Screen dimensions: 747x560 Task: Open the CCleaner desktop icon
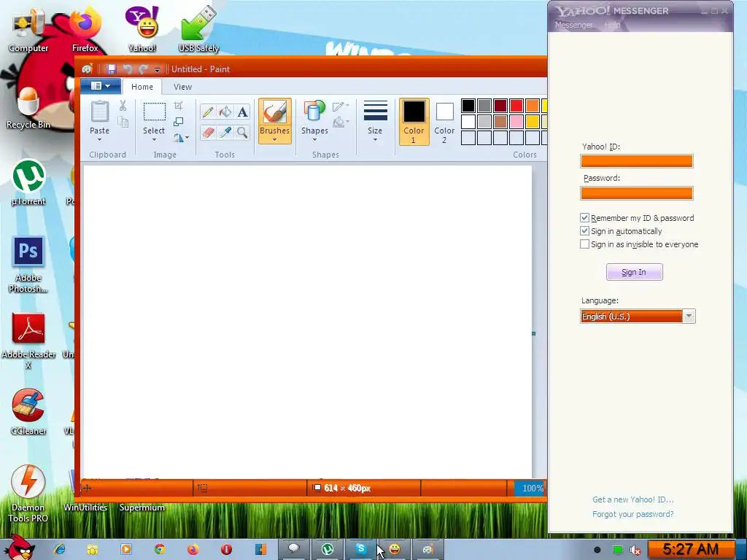(28, 412)
